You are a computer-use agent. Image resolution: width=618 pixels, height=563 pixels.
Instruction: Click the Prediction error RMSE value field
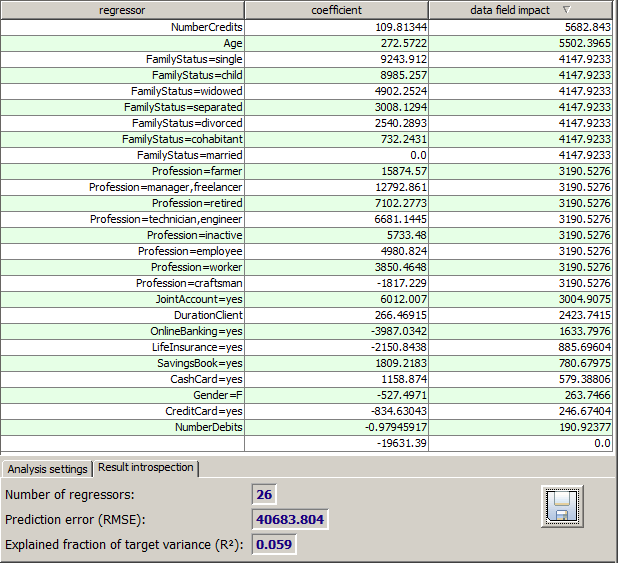pos(290,519)
